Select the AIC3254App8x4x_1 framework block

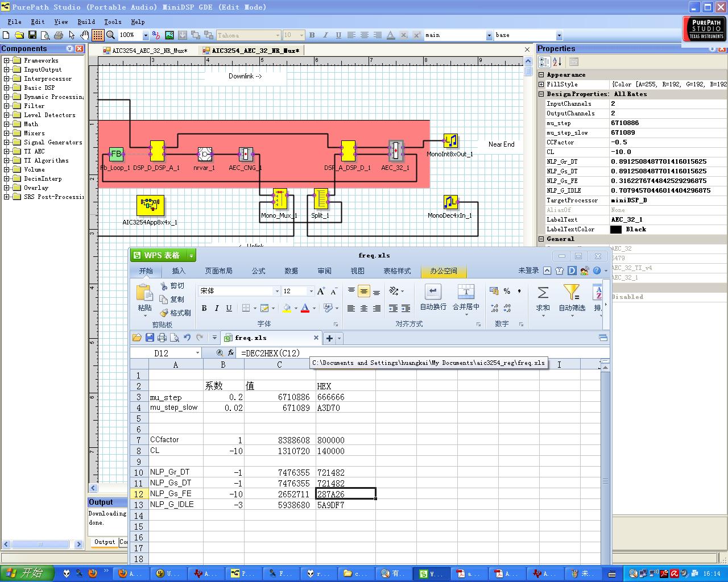click(150, 206)
